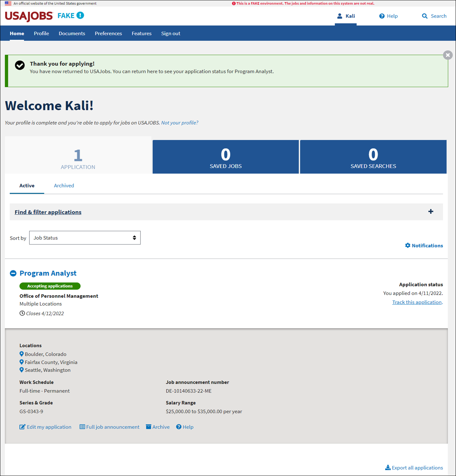Open the Kali user account menu
Screen dimensions: 456x476
coord(346,16)
